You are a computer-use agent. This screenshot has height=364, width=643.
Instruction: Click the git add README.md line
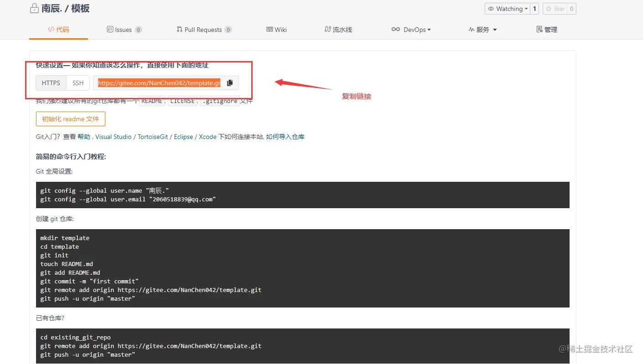coord(70,272)
